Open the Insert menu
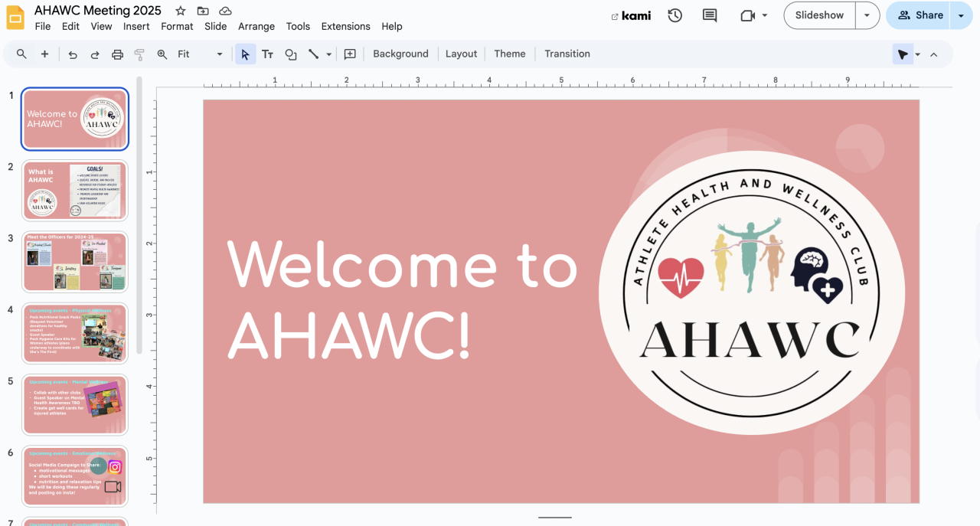The width and height of the screenshot is (980, 526). coord(136,26)
